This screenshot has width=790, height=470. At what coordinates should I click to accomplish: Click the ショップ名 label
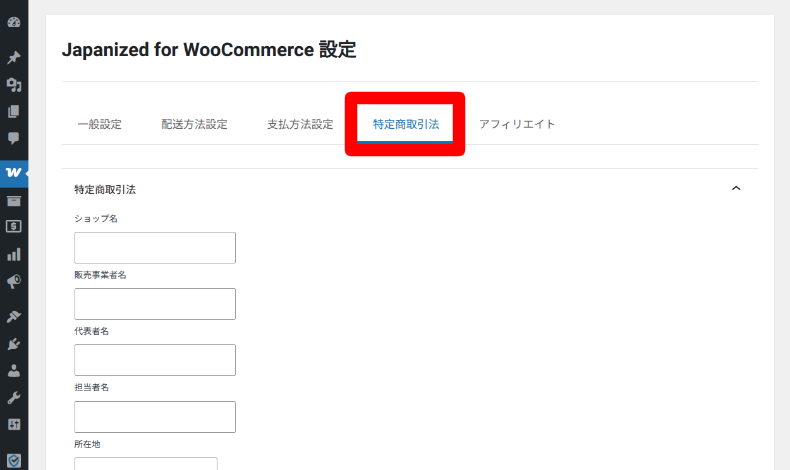coord(96,219)
